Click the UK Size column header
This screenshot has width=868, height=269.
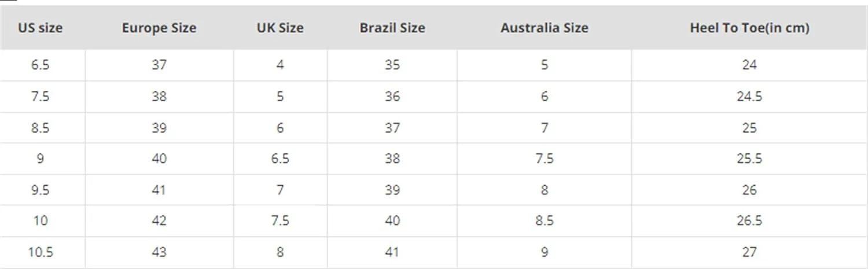coord(280,28)
